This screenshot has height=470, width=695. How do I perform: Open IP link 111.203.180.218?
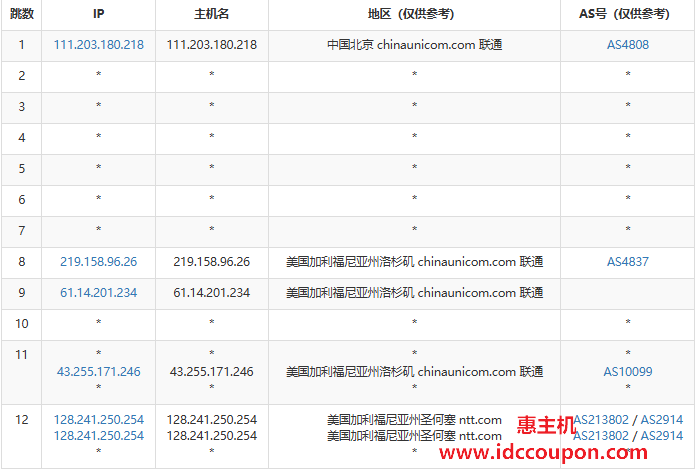pyautogui.click(x=98, y=45)
